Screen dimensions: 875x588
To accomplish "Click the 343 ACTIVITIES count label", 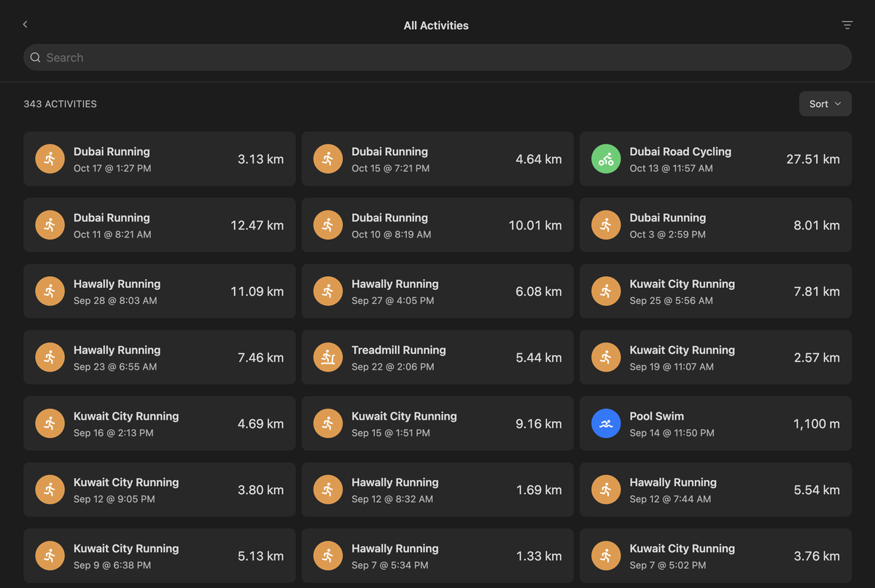I will (x=60, y=104).
